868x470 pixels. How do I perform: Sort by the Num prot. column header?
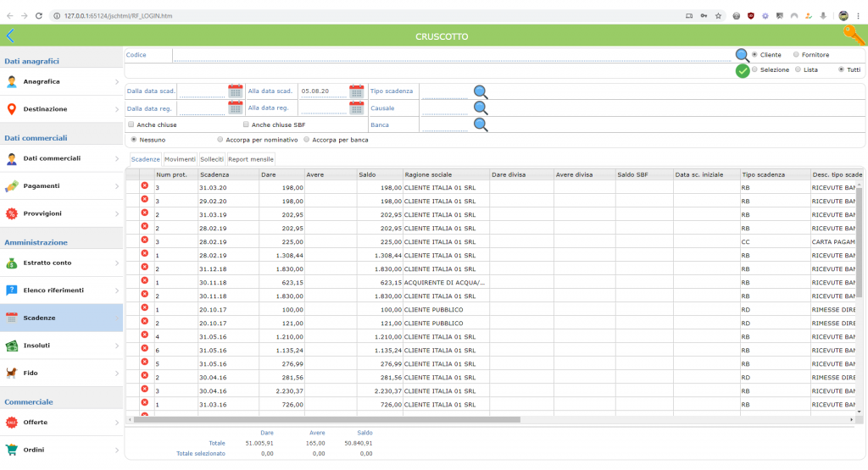click(176, 174)
